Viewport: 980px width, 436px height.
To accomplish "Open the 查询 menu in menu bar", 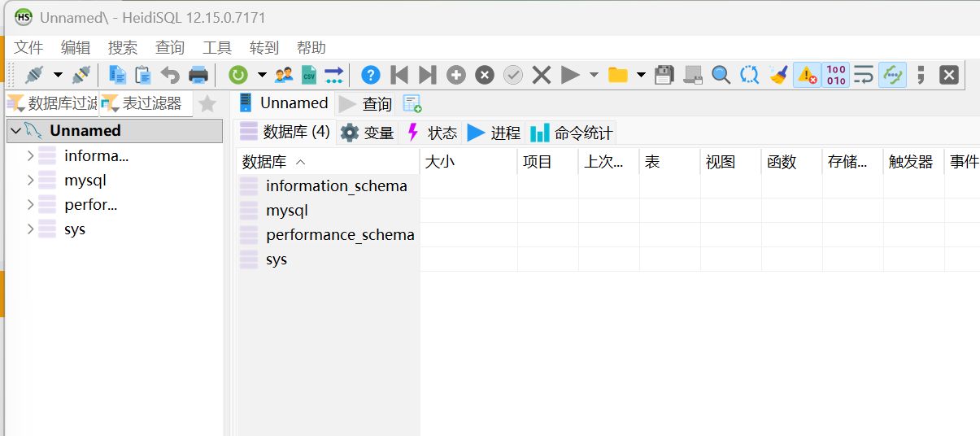I will [170, 47].
